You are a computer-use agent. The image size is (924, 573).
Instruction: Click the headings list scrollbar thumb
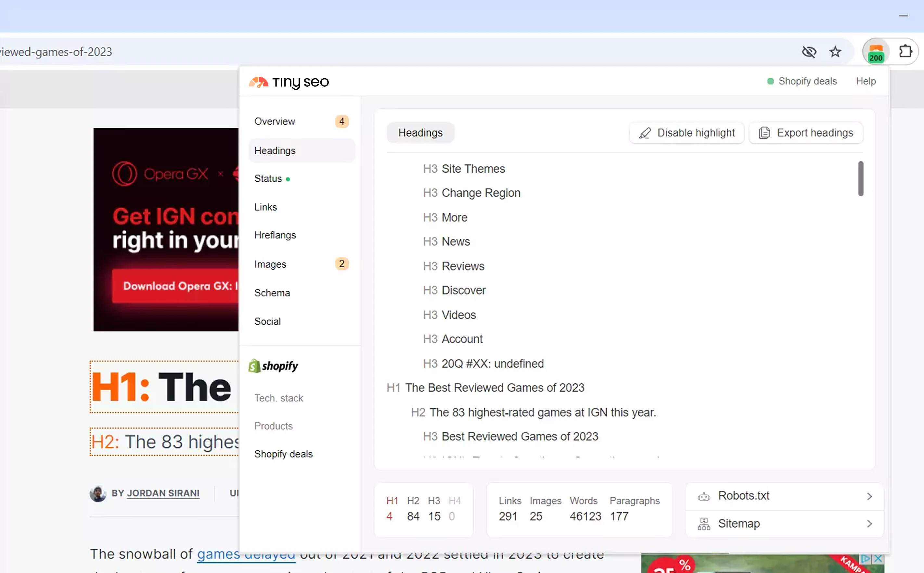tap(861, 179)
